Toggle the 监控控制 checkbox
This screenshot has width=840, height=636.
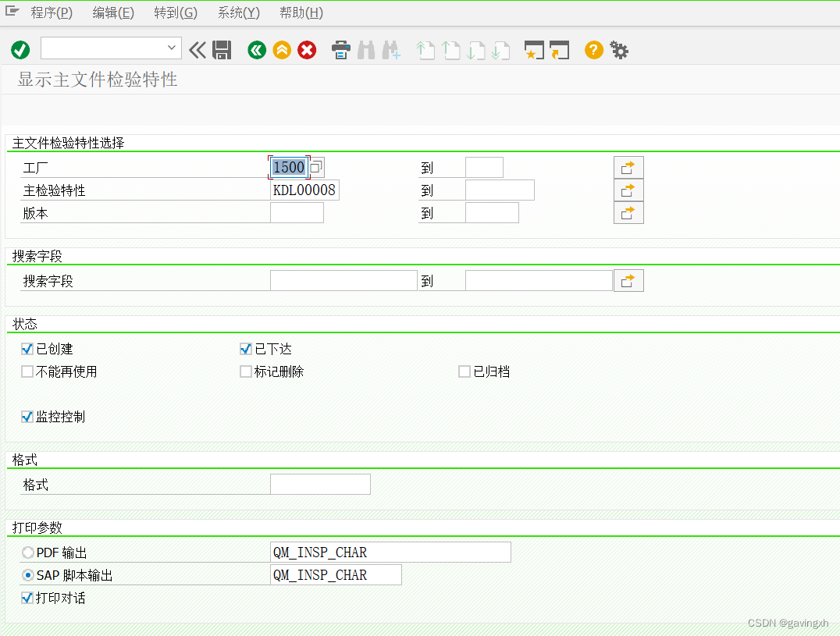click(x=27, y=417)
